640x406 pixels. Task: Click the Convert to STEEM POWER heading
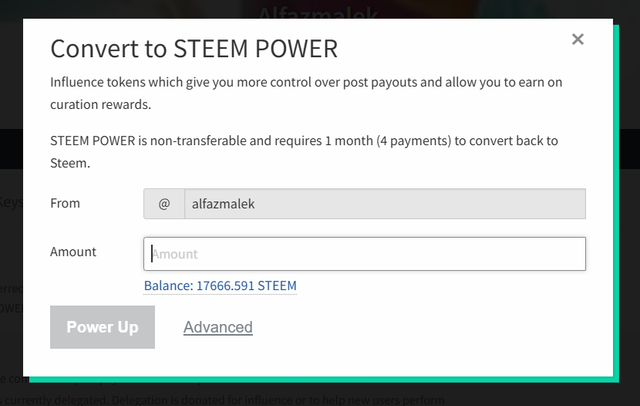tap(194, 48)
